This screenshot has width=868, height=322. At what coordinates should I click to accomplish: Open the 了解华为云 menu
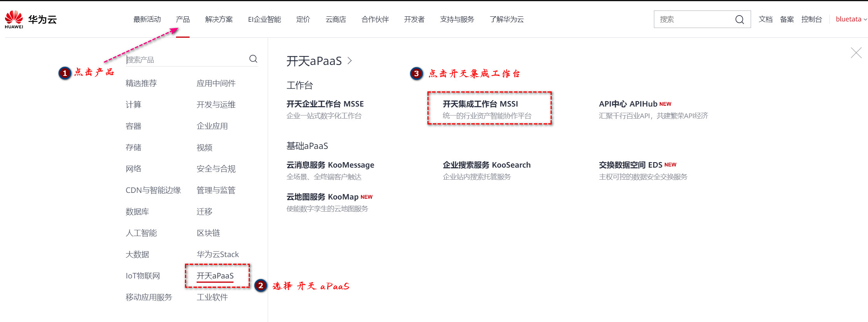(x=507, y=19)
